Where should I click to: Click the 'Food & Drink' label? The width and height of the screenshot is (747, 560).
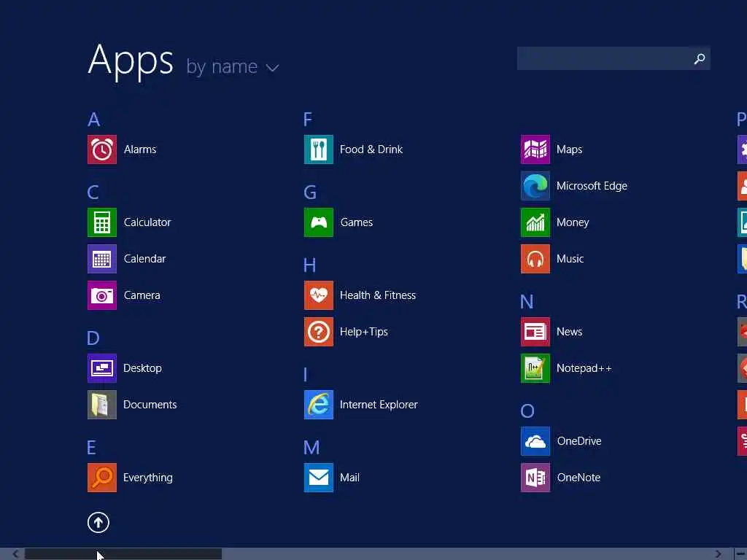(371, 149)
